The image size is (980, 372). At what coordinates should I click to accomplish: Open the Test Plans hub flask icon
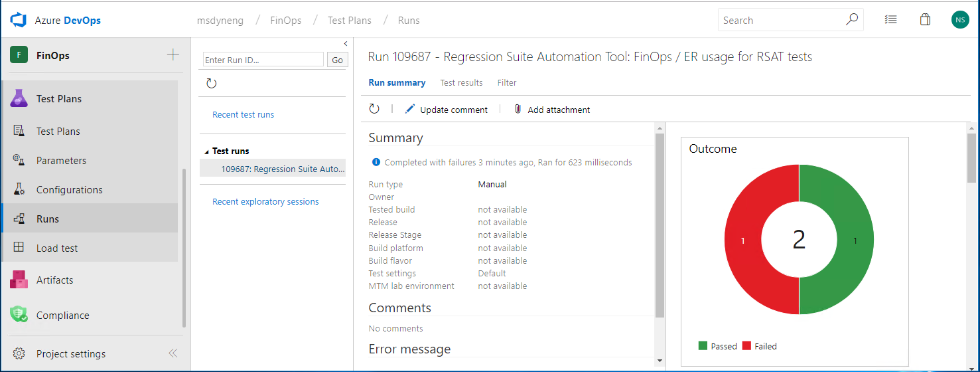(x=19, y=98)
